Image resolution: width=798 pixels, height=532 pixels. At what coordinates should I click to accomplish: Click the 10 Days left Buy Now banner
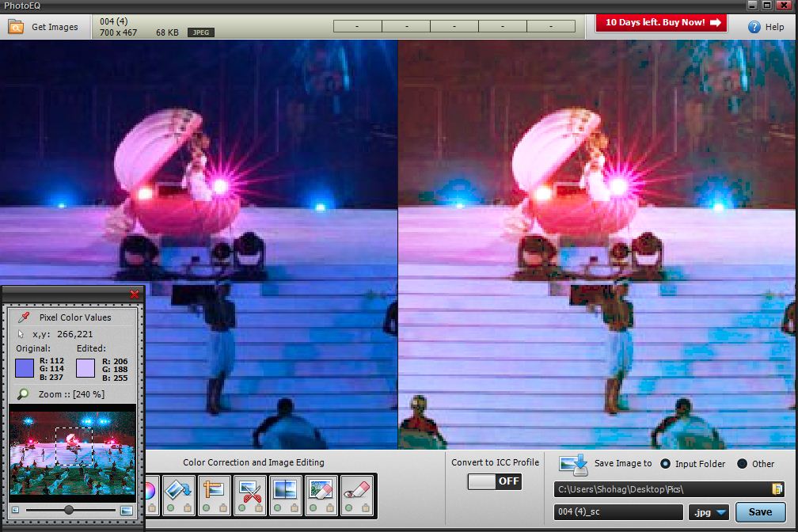tap(661, 23)
